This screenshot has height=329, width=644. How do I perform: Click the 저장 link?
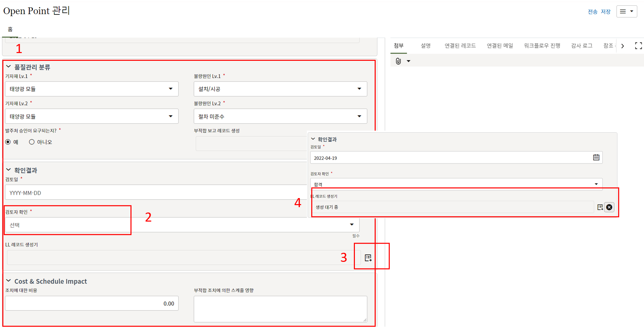605,12
